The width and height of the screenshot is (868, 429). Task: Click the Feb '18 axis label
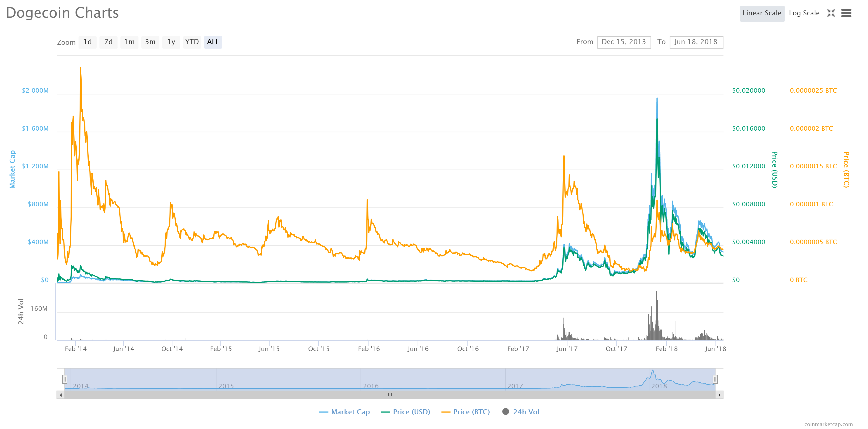coord(667,349)
